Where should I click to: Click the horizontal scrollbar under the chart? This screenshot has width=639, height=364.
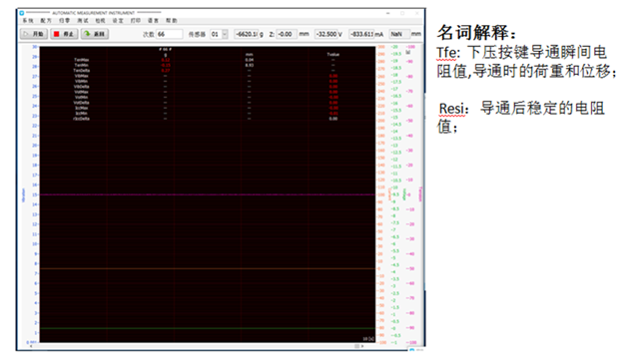click(x=197, y=346)
